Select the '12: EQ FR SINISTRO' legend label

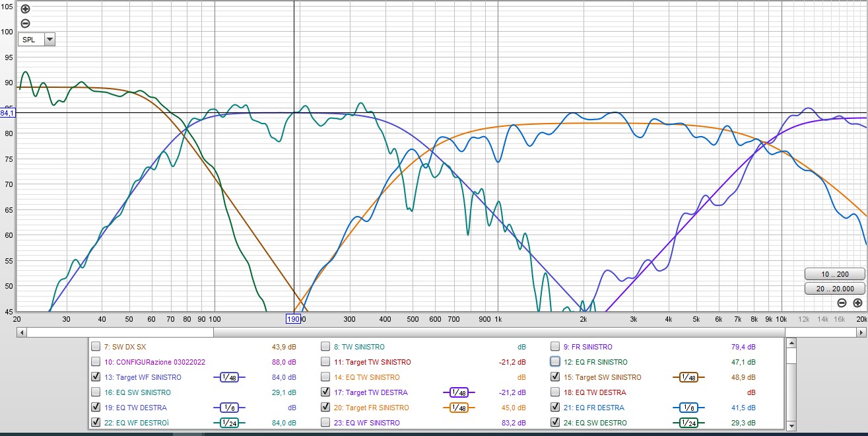[x=596, y=362]
